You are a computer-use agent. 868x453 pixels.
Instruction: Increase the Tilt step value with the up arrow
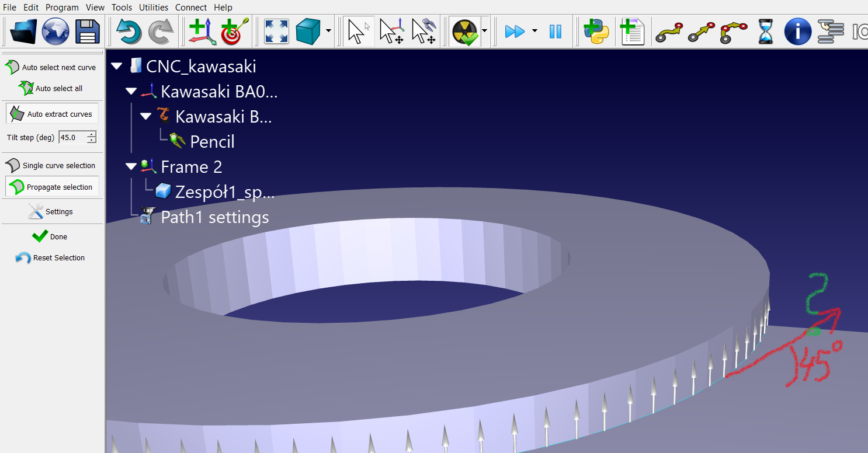pos(92,134)
